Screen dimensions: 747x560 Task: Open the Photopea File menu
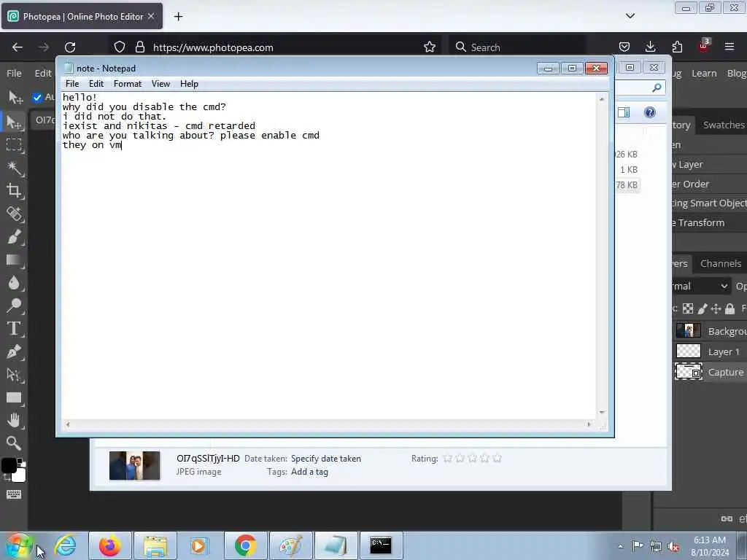(14, 74)
